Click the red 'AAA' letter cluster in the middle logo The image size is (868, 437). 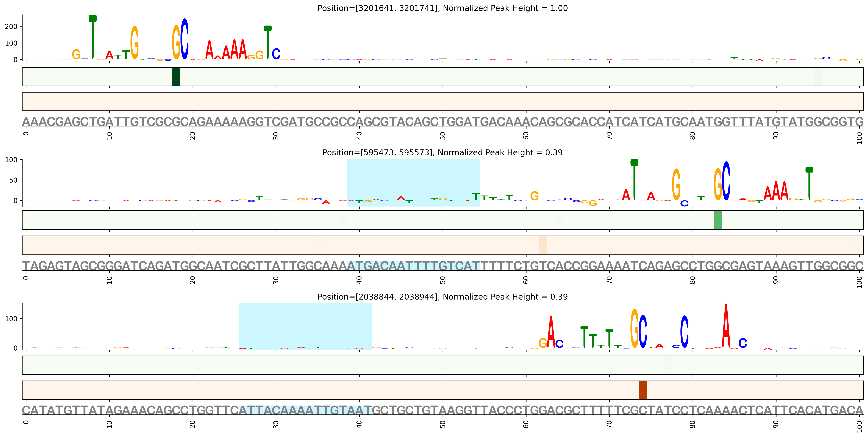pyautogui.click(x=776, y=191)
